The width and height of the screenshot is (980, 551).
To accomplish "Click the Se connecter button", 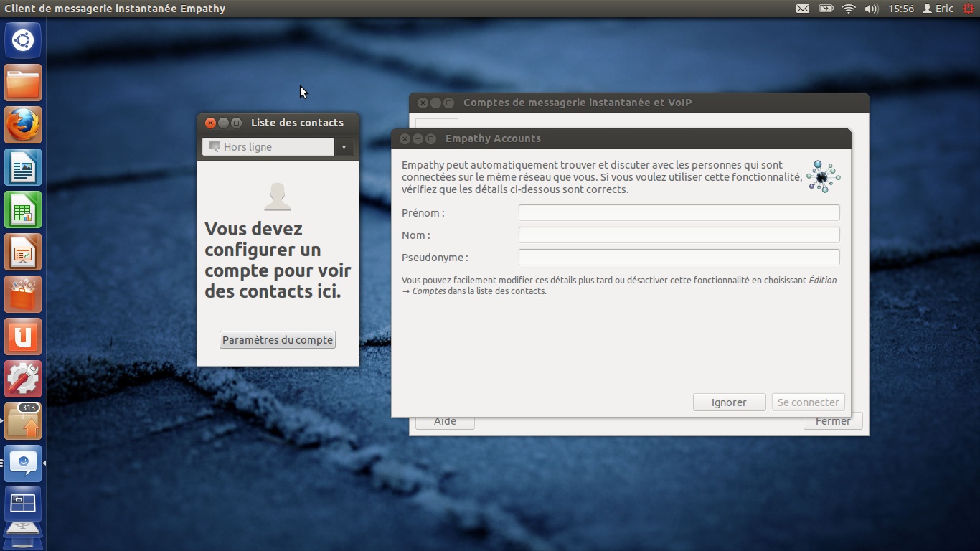I will [x=808, y=402].
